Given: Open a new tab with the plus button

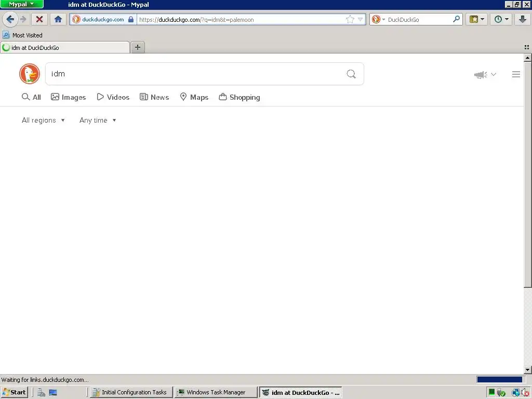Looking at the screenshot, I should pyautogui.click(x=137, y=47).
